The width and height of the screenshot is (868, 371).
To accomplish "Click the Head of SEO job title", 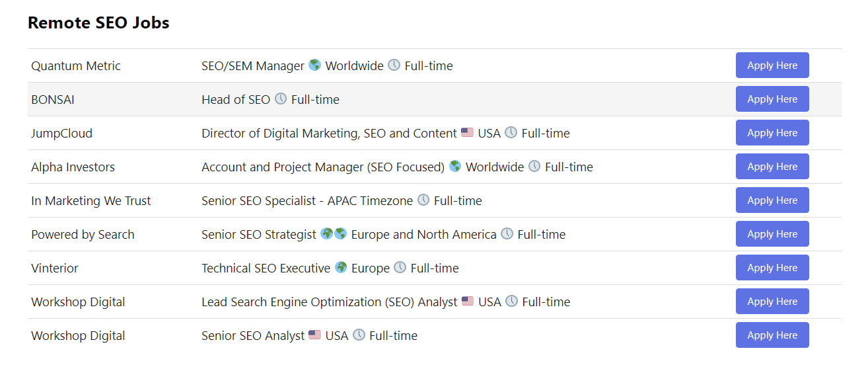I will pyautogui.click(x=236, y=100).
